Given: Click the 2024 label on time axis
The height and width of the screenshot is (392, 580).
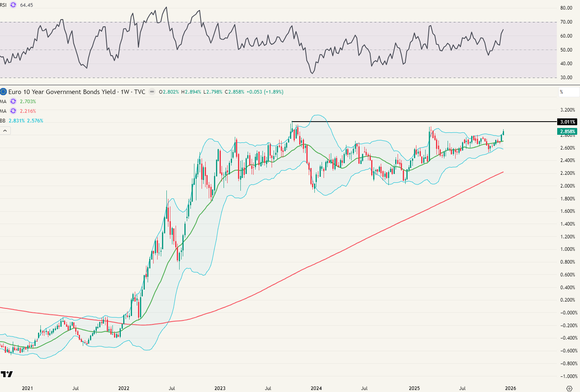Looking at the screenshot, I should (316, 388).
